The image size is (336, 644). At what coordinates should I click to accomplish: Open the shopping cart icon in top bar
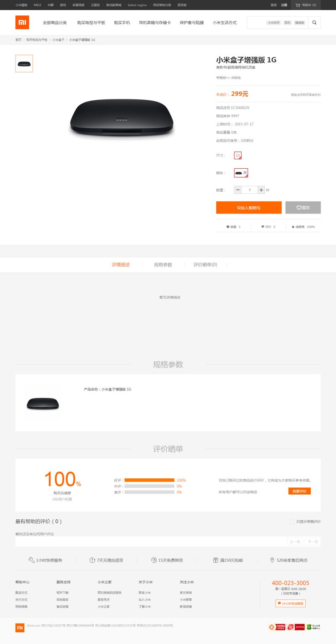298,5
